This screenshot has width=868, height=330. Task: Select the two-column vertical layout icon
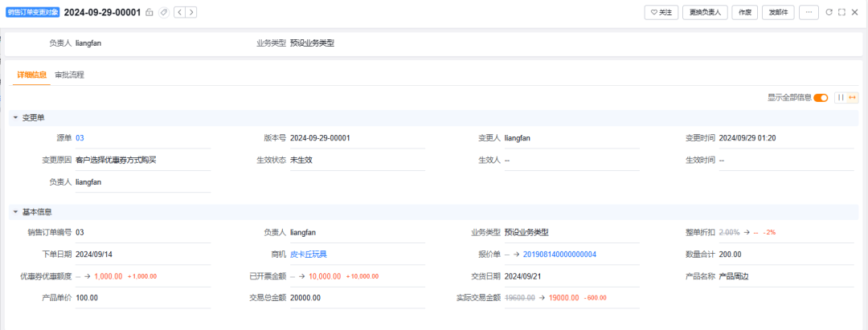click(x=841, y=97)
